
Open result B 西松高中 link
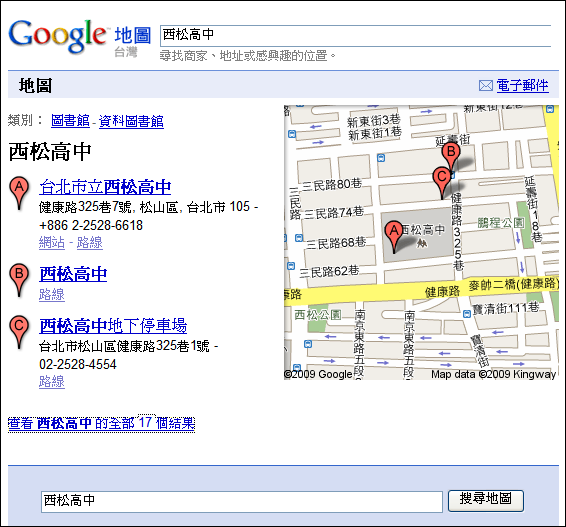(x=73, y=274)
